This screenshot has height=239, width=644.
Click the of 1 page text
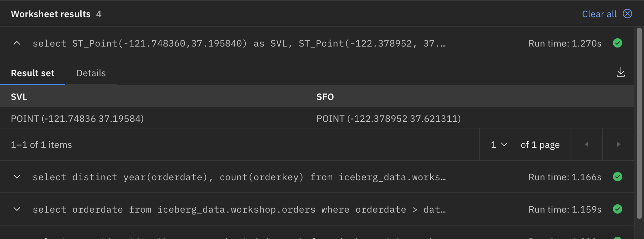click(x=540, y=145)
